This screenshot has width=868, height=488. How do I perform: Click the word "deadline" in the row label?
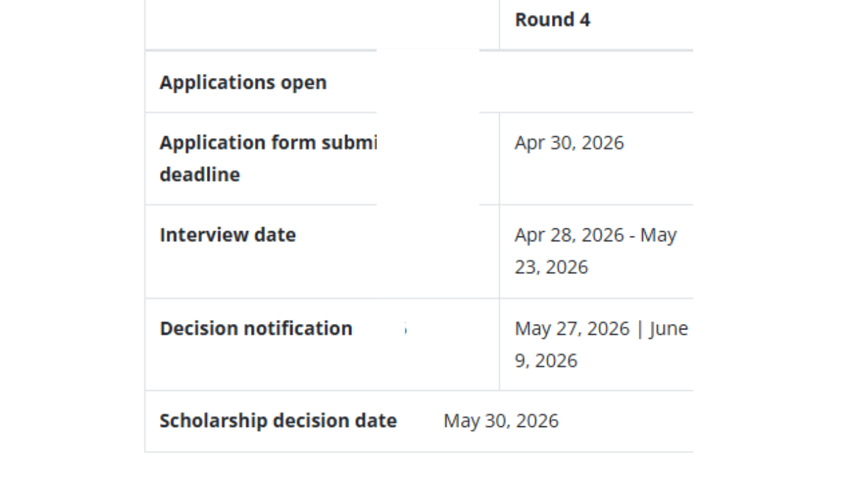[199, 175]
